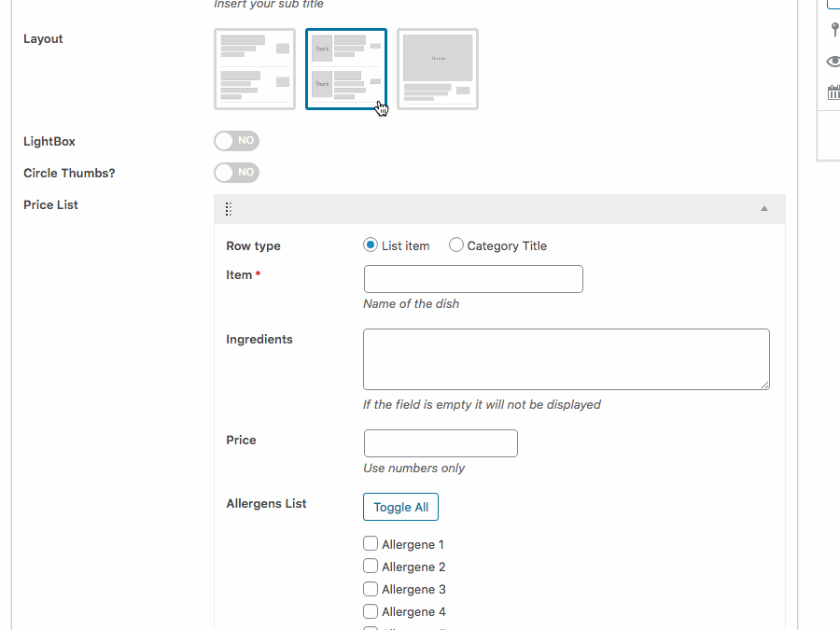
Task: Collapse the Price List row with the arrow
Action: pyautogui.click(x=764, y=209)
